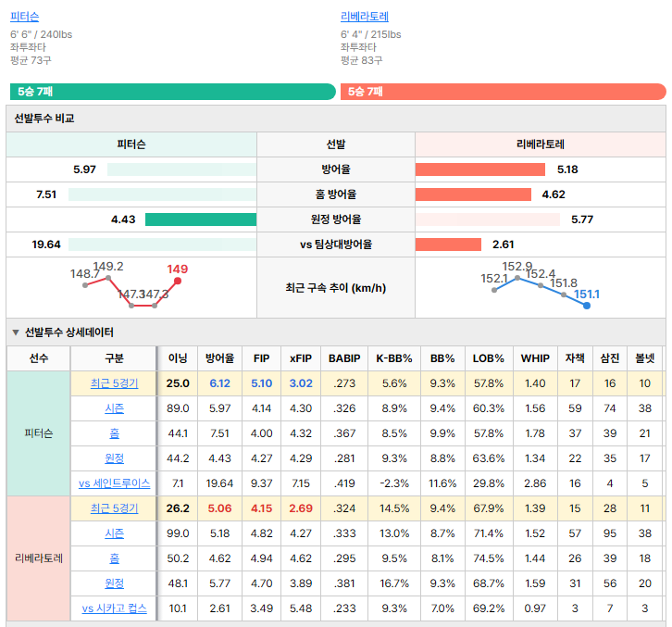
Task: Click the 삼진 column header
Action: 609,358
